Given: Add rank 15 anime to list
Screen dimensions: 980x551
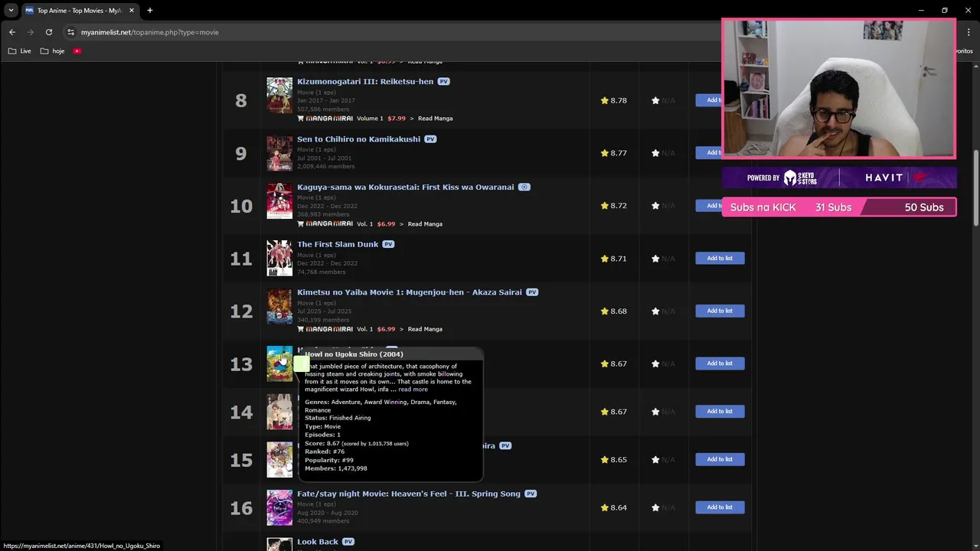Looking at the screenshot, I should [x=720, y=459].
